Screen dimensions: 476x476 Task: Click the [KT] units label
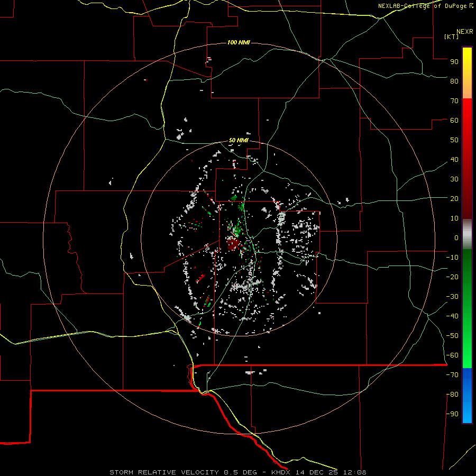click(x=452, y=36)
